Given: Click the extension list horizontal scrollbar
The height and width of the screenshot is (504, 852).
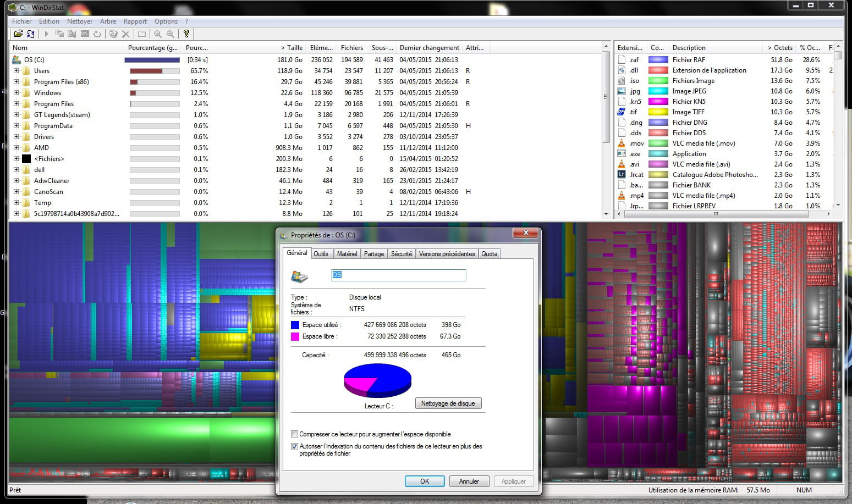Looking at the screenshot, I should [716, 214].
